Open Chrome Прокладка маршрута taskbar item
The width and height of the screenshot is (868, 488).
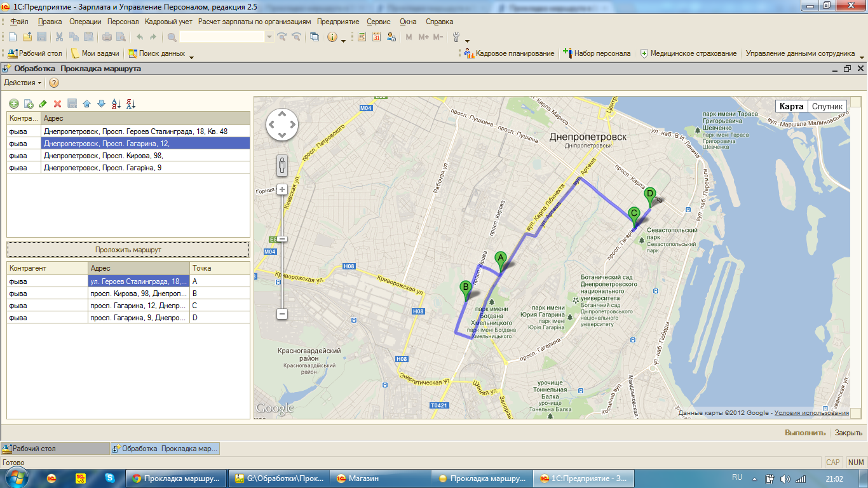click(x=177, y=478)
